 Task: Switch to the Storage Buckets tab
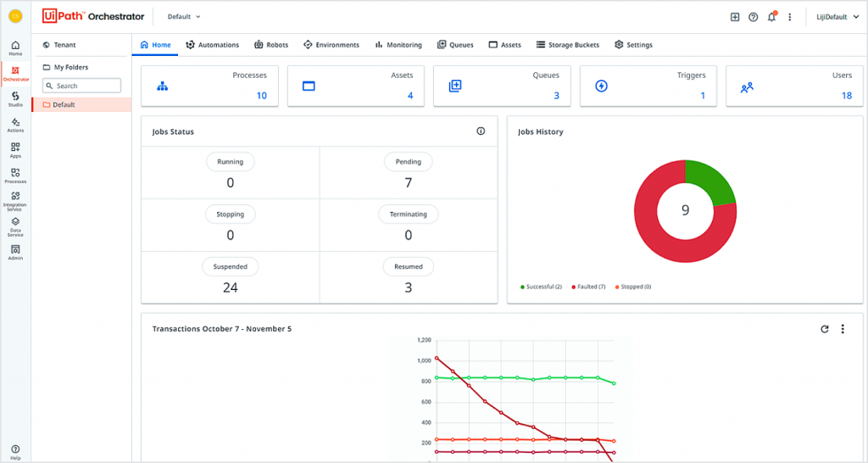point(567,45)
